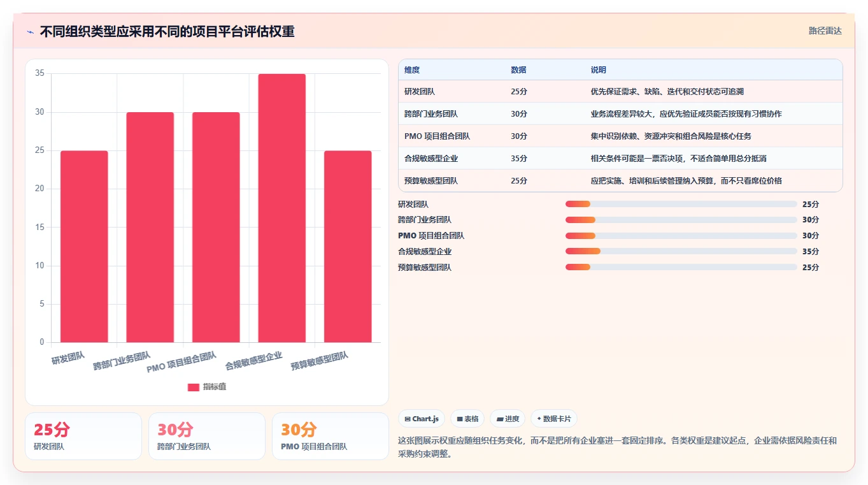Open the 25分 研发团队 data card
868x485 pixels.
click(x=83, y=436)
